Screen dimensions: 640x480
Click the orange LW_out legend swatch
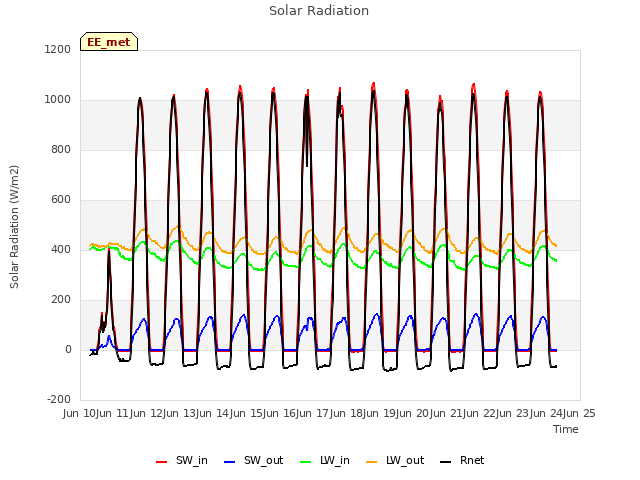(x=372, y=462)
